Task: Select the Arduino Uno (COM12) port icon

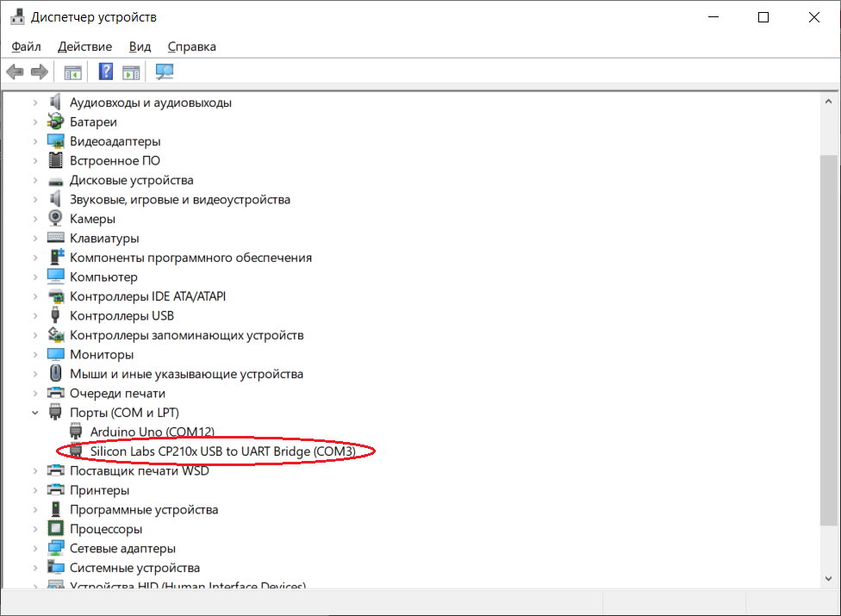Action: click(76, 431)
